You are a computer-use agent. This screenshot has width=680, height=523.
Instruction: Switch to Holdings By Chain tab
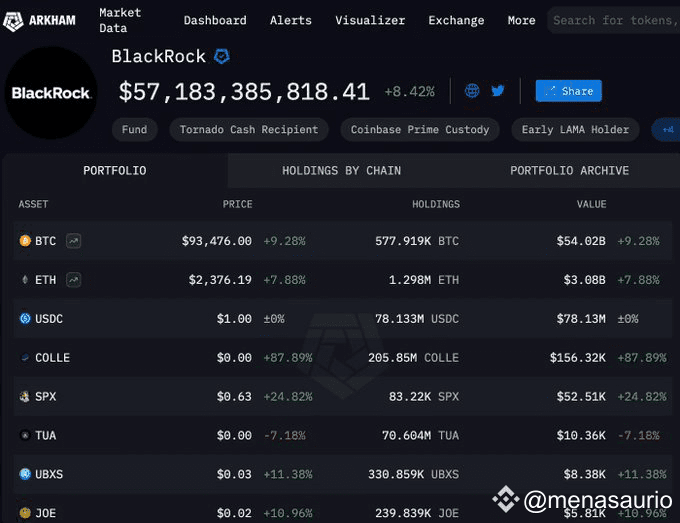341,171
